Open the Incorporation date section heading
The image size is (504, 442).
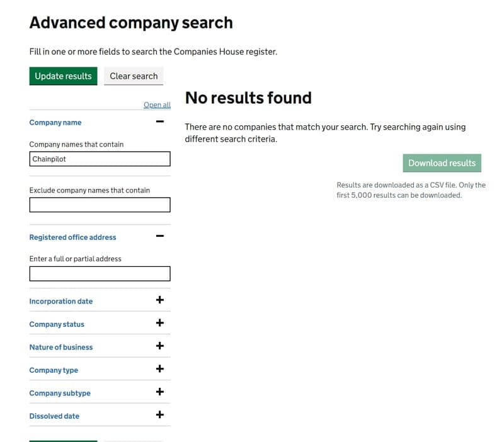[x=60, y=302]
